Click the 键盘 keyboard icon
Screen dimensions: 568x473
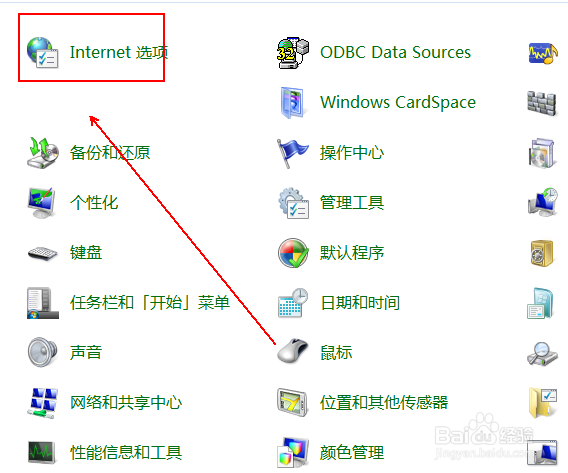(43, 253)
